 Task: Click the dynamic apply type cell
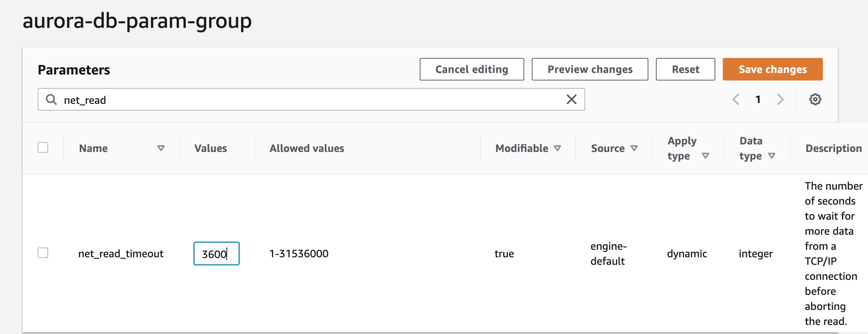pos(687,254)
